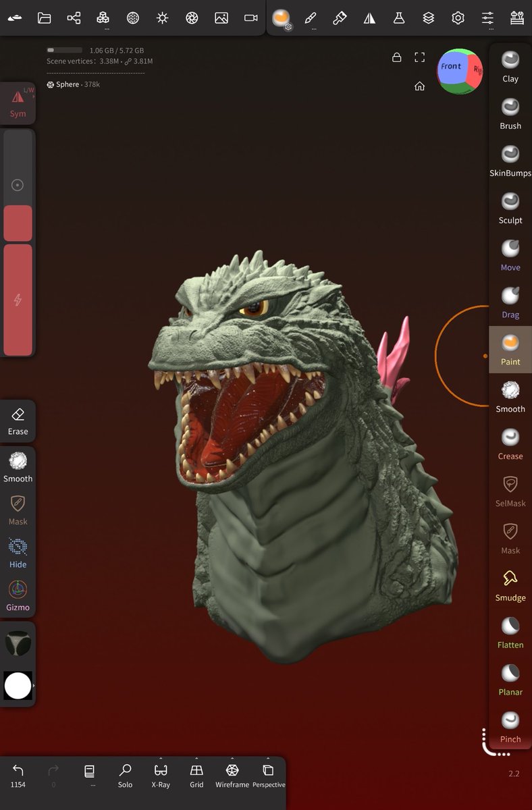Open the Post Process aperture menu

pos(192,18)
